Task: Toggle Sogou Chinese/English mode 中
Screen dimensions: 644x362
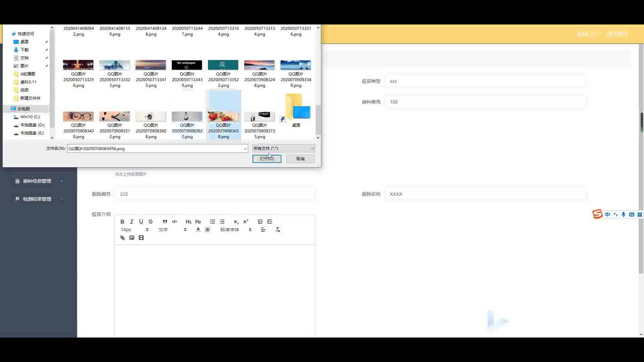Action: 607,215
